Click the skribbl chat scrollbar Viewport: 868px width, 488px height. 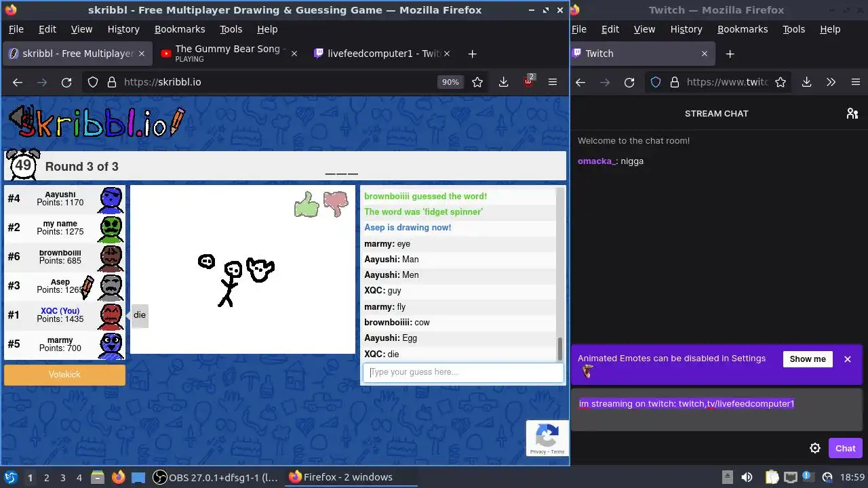point(560,349)
